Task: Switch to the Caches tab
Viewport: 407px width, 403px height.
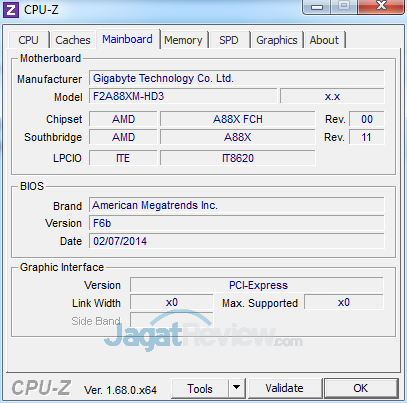Action: point(73,40)
